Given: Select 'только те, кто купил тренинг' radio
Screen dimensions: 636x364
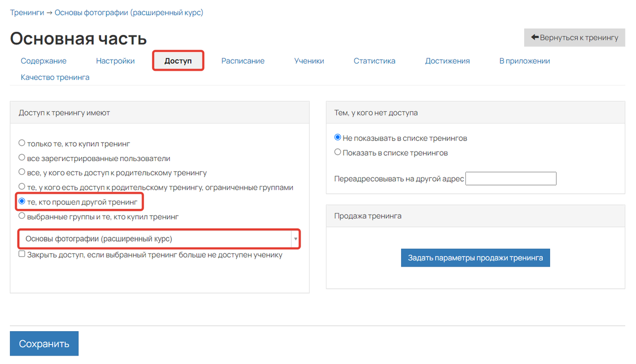Looking at the screenshot, I should coord(22,143).
